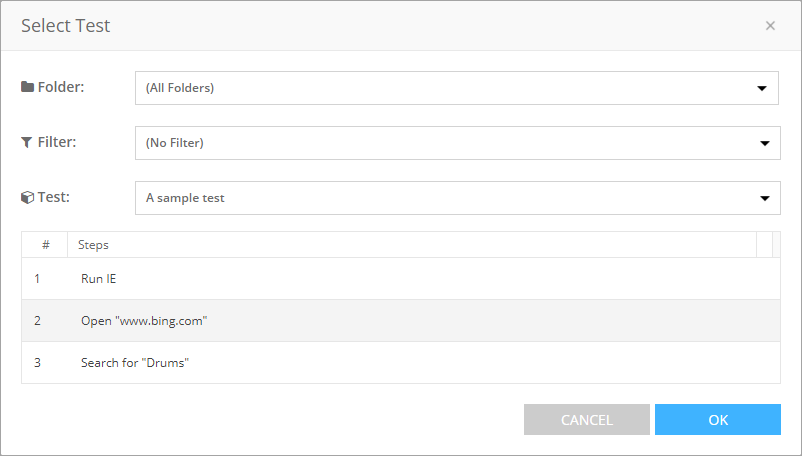Viewport: 802px width, 456px height.
Task: Click step number 1 cell
Action: 38,279
